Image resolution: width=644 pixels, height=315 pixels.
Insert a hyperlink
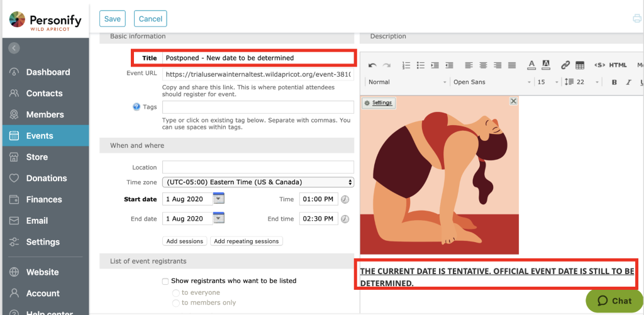565,65
